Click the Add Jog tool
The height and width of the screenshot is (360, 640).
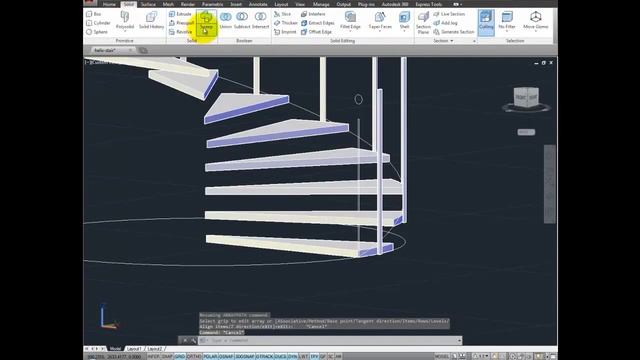coord(445,23)
